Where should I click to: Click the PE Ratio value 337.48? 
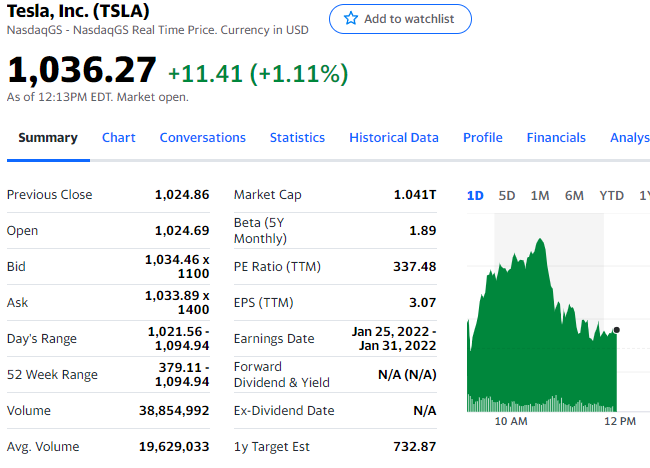click(x=415, y=267)
